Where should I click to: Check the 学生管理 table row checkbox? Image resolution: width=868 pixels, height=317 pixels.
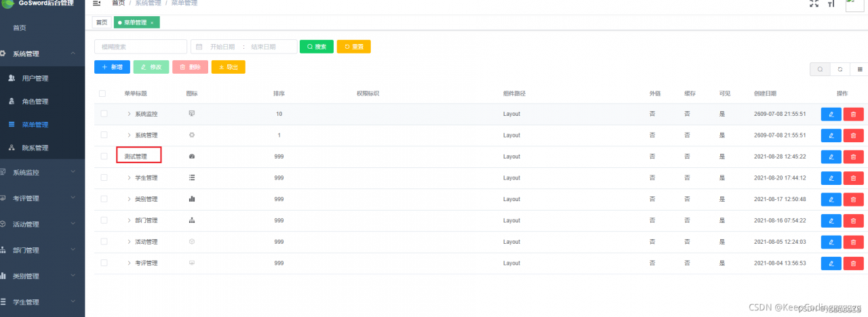pyautogui.click(x=104, y=177)
